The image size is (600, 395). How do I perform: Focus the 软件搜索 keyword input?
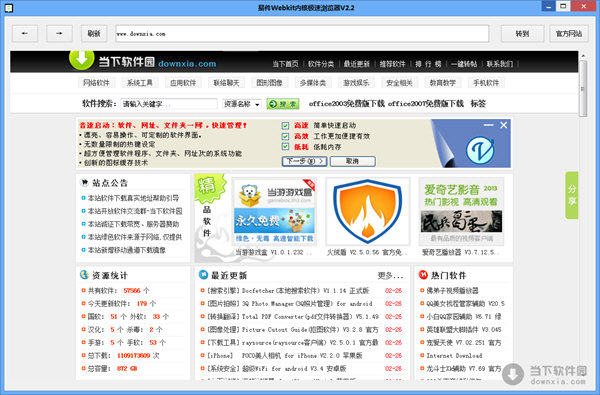click(169, 104)
